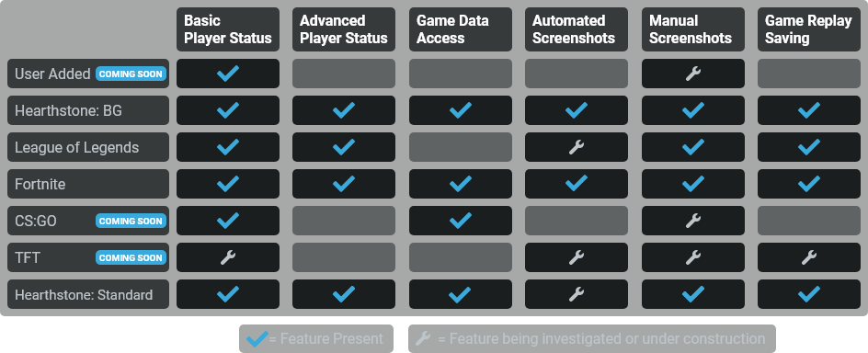Click the User Added Basic Player Status checkmark
The image size is (868, 353).
(x=227, y=74)
